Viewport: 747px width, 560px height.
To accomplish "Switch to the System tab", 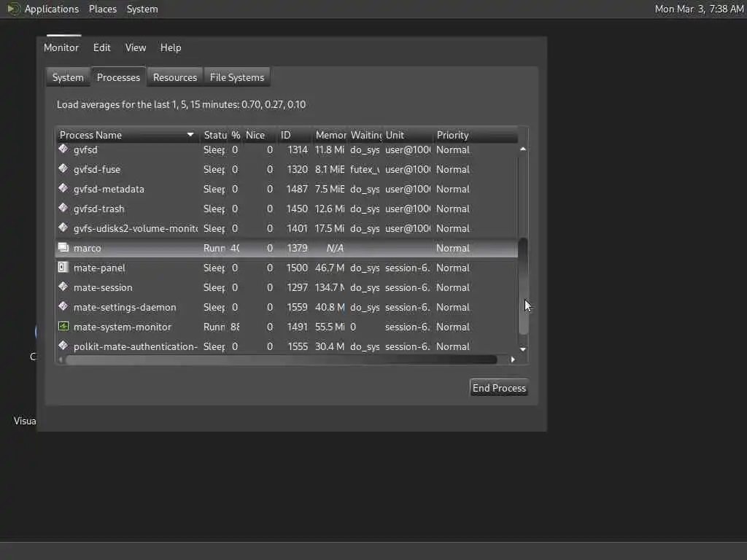I will tap(68, 77).
